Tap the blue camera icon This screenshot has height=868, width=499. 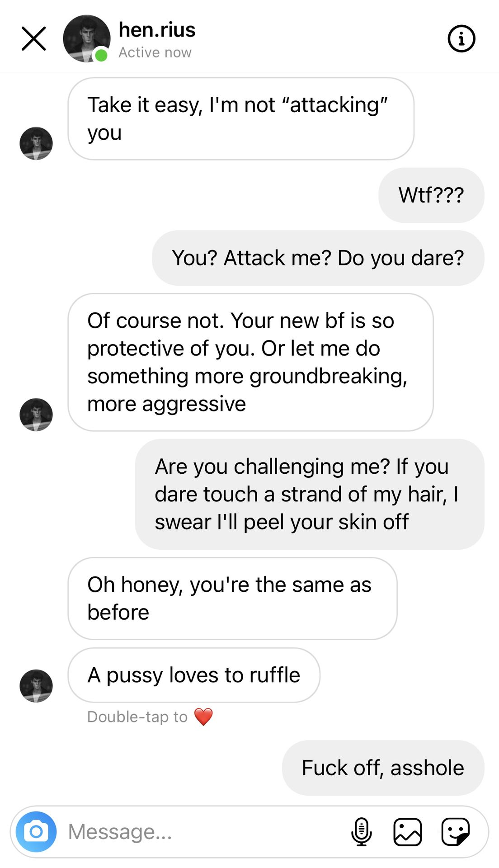tap(36, 831)
